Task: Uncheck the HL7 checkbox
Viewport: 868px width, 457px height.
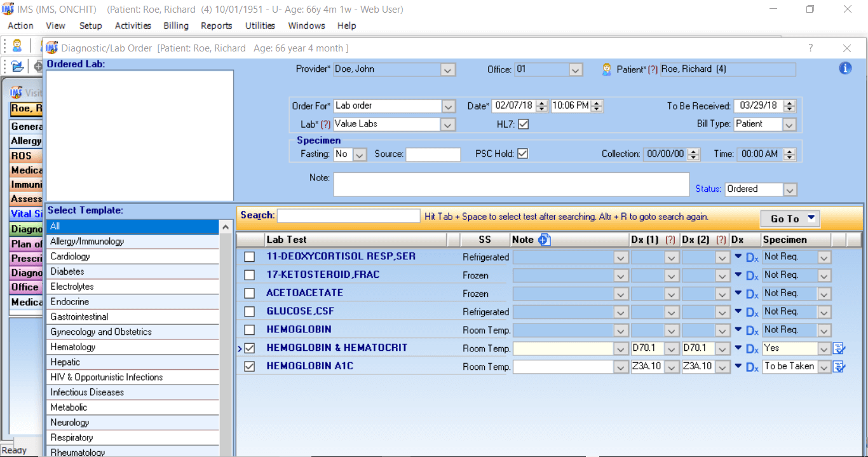Action: coord(522,124)
